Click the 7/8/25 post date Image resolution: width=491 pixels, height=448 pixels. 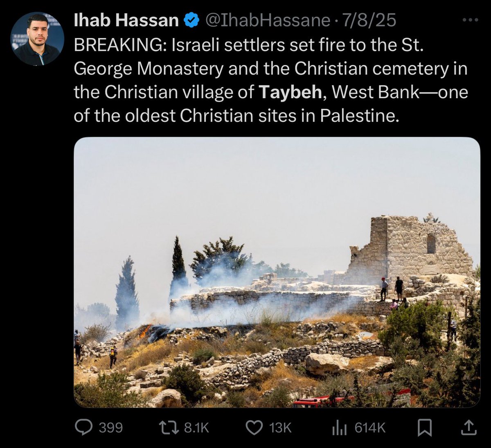369,20
